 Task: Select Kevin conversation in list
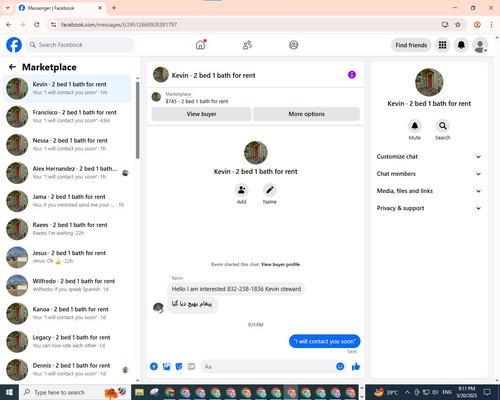(x=68, y=88)
